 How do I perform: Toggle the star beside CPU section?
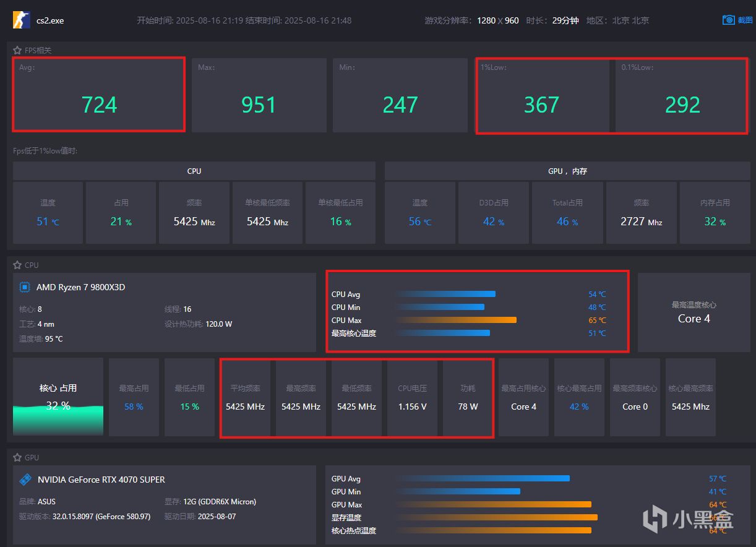coord(17,265)
